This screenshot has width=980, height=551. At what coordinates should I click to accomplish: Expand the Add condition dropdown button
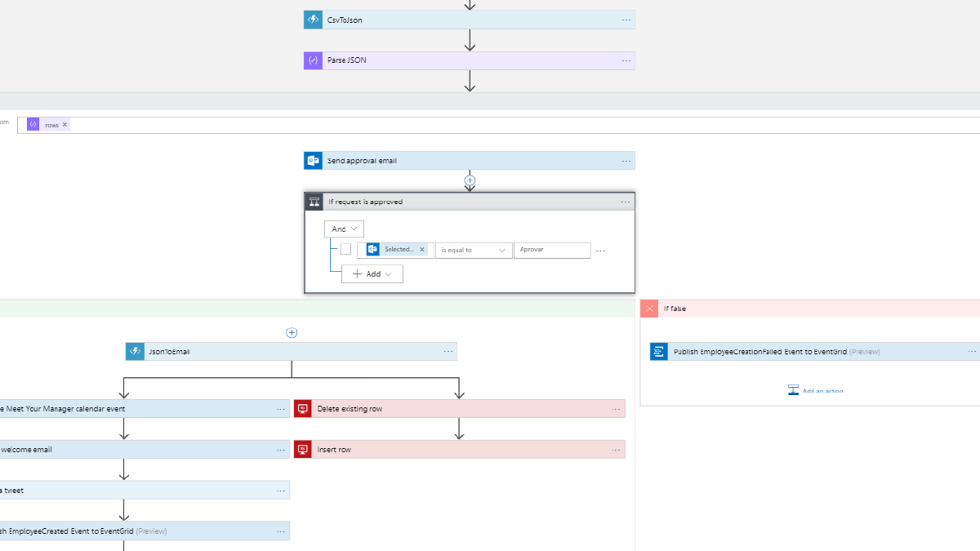[x=372, y=274]
